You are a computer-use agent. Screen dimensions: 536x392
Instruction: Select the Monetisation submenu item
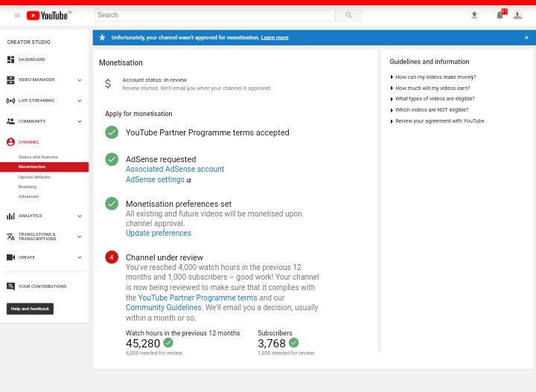click(x=44, y=167)
